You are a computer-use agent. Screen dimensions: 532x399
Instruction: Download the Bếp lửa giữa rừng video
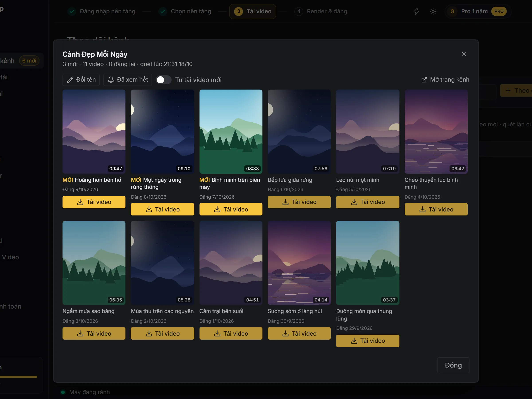299,202
